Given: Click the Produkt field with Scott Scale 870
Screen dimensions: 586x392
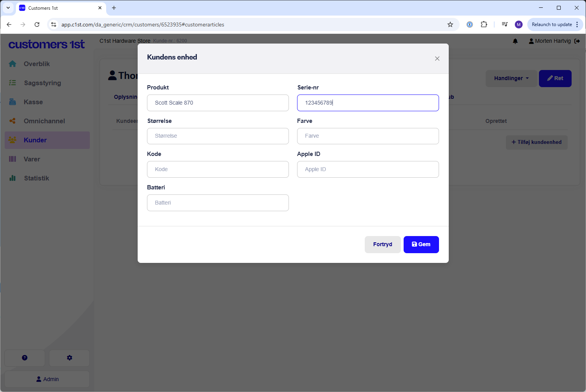Looking at the screenshot, I should tap(218, 103).
